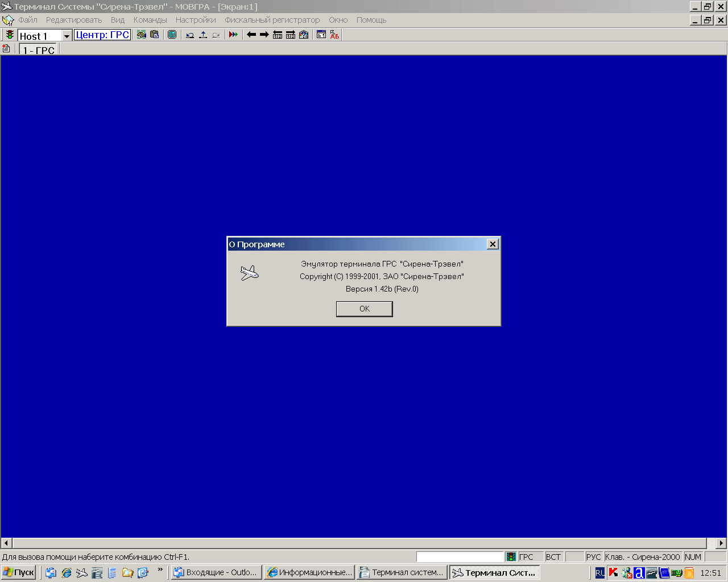Click the house with question mark icon

pyautogui.click(x=304, y=35)
